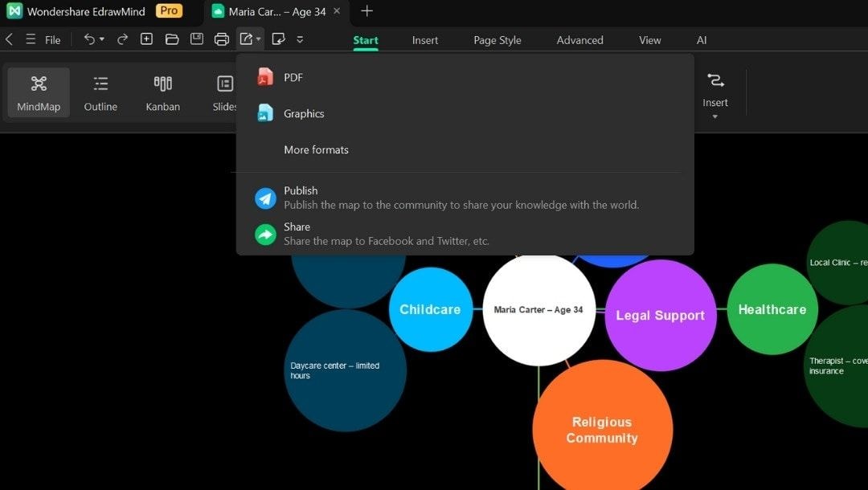This screenshot has width=868, height=490.
Task: Open the Advanced tab
Action: [579, 40]
